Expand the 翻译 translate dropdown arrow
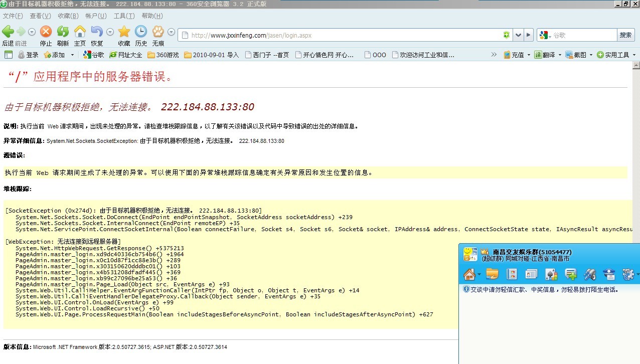The height and width of the screenshot is (364, 640). pyautogui.click(x=559, y=55)
